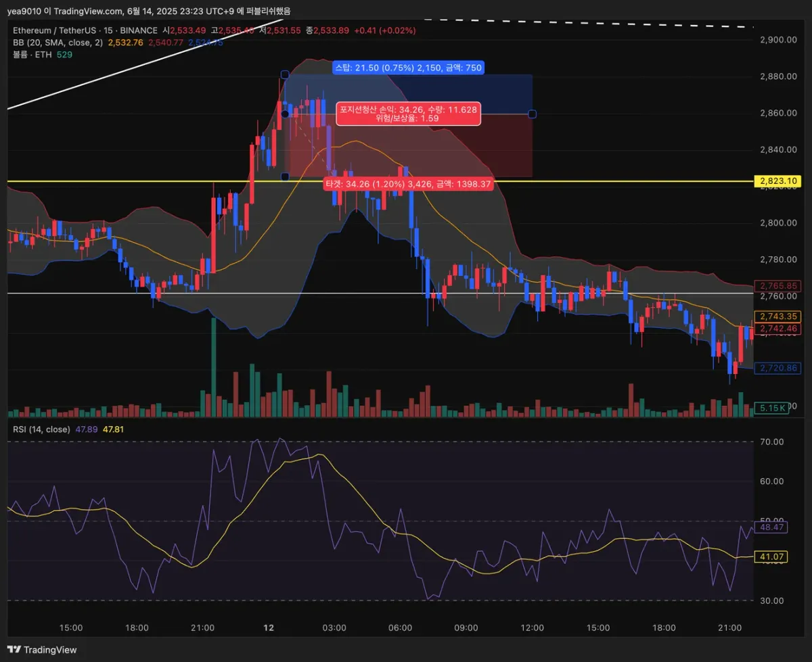Image resolution: width=812 pixels, height=662 pixels.
Task: Click the orange 2,743.35 basis price label
Action: (777, 316)
